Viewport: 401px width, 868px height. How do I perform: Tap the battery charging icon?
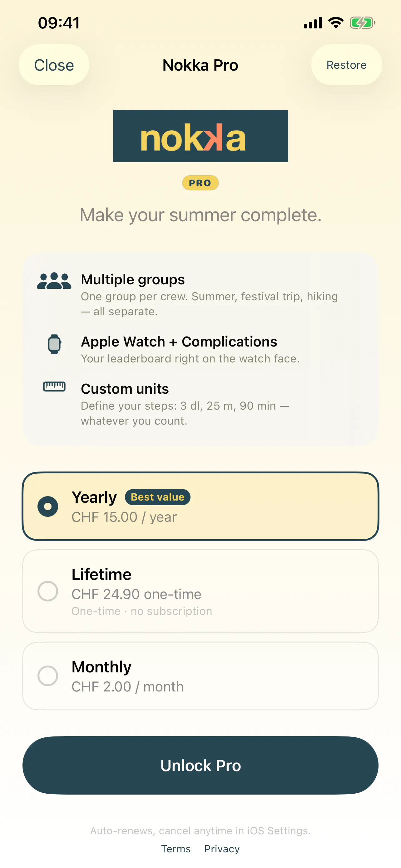tap(362, 23)
